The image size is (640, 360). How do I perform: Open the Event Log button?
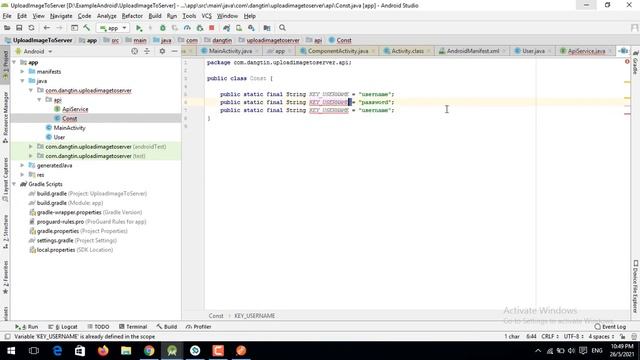[610, 327]
